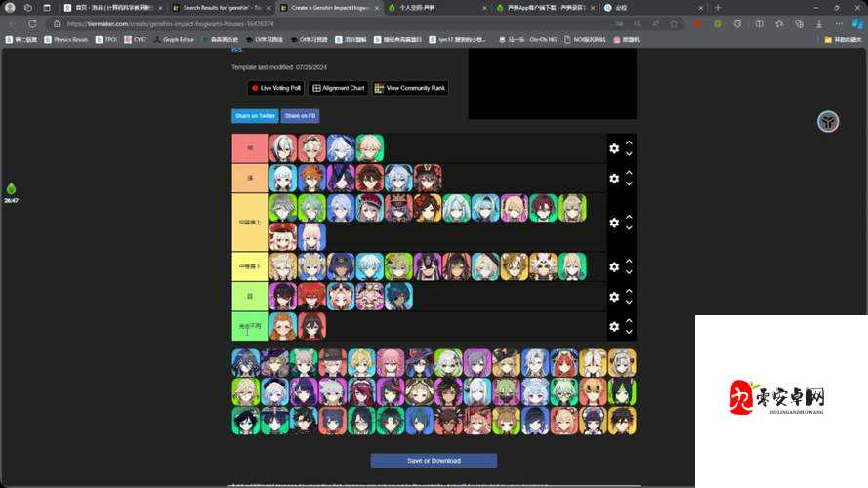The height and width of the screenshot is (488, 868).
Task: Select the first portrait in the bottom green tier
Action: pyautogui.click(x=283, y=326)
